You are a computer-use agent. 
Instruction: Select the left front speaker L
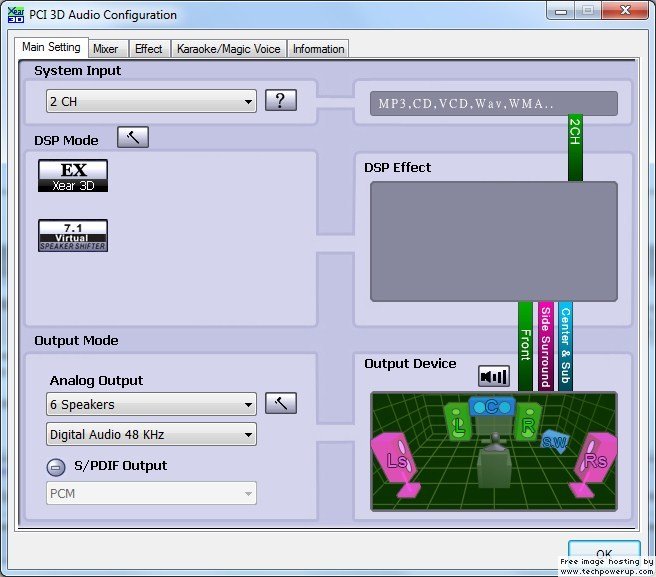coord(458,423)
